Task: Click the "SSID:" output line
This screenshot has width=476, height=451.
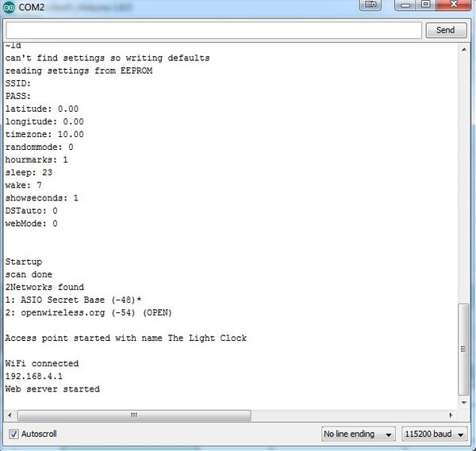Action: coord(18,83)
